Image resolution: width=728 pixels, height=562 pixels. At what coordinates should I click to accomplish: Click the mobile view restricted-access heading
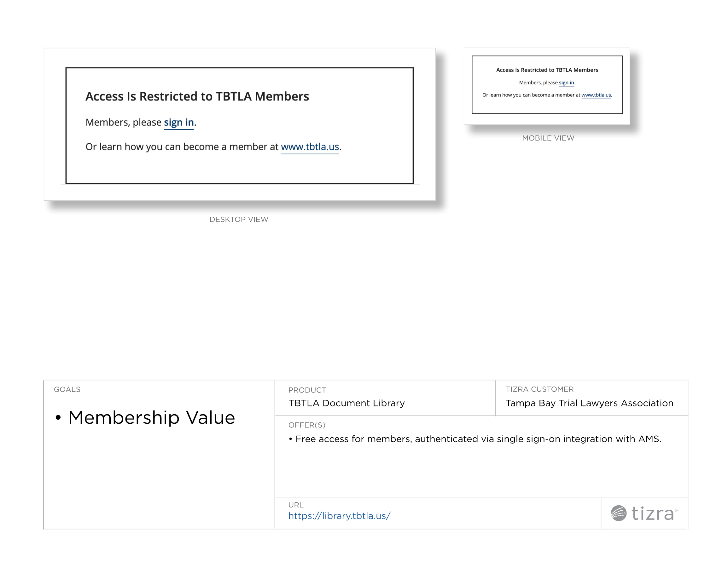point(547,70)
